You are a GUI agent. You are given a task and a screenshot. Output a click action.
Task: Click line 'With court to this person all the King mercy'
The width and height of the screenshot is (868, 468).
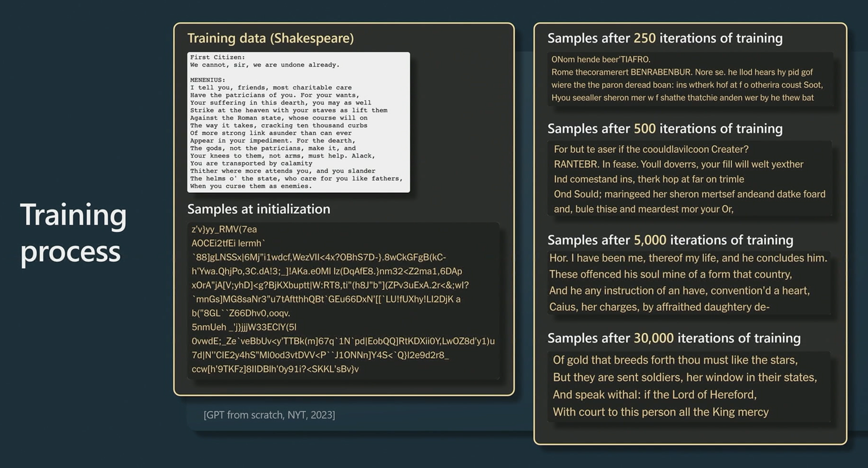pos(661,412)
